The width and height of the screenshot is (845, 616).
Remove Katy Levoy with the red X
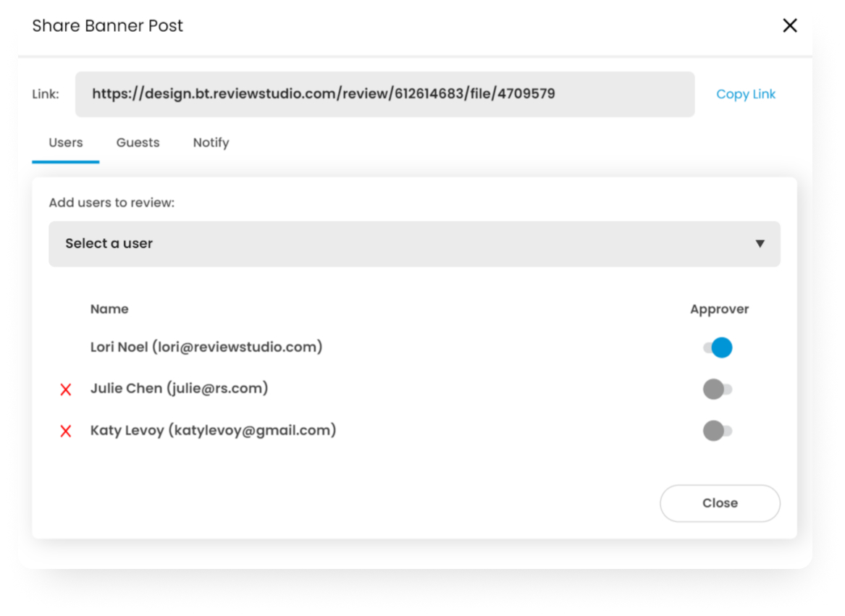tap(66, 431)
